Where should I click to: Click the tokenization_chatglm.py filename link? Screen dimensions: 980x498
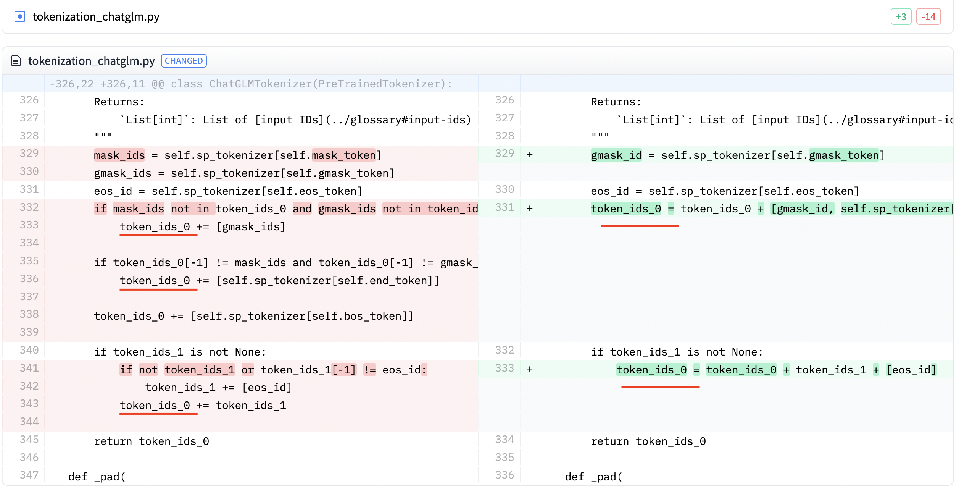92,61
